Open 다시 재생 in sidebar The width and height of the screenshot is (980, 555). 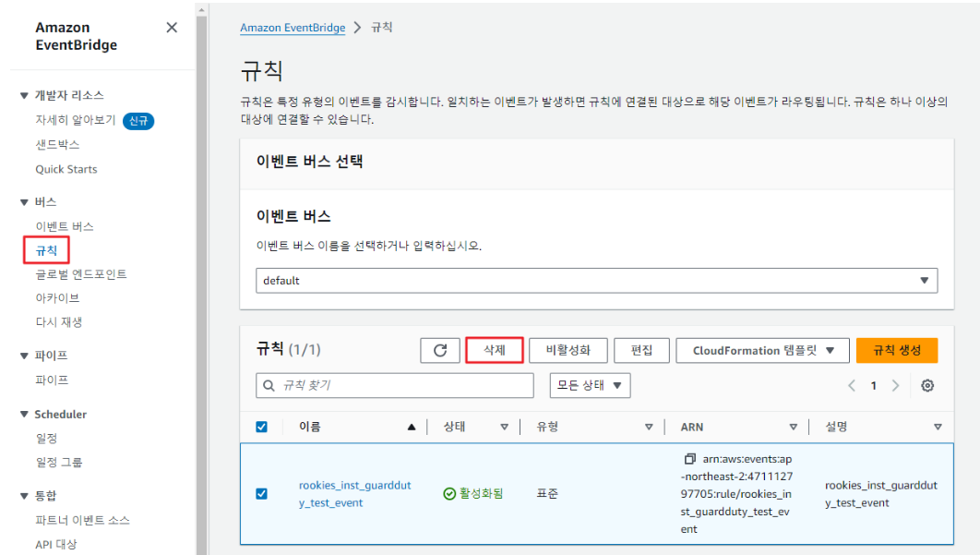(x=59, y=322)
